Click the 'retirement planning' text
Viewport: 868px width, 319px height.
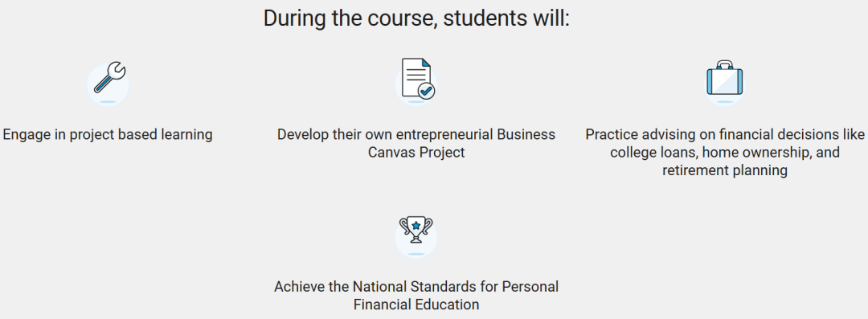(x=725, y=170)
